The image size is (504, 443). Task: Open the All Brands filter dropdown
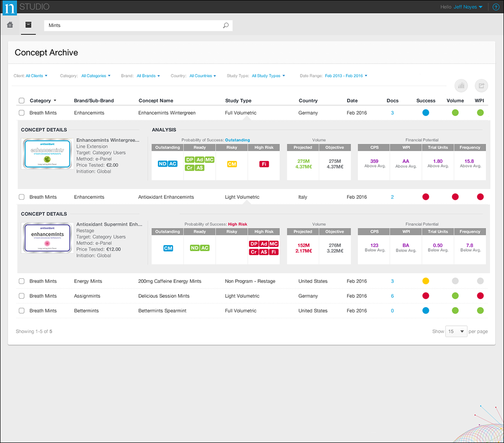point(148,76)
